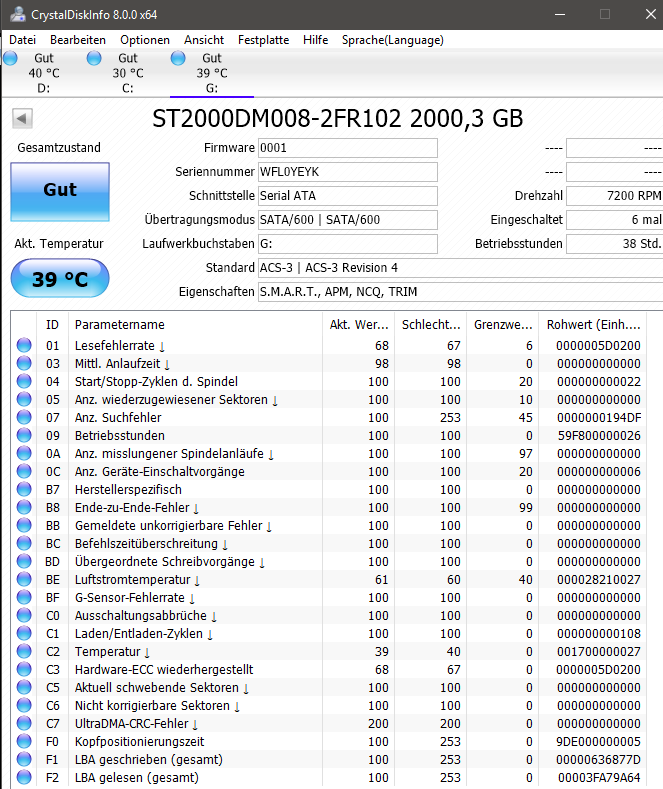Open the Datei menu
This screenshot has height=789, width=663.
[23, 40]
